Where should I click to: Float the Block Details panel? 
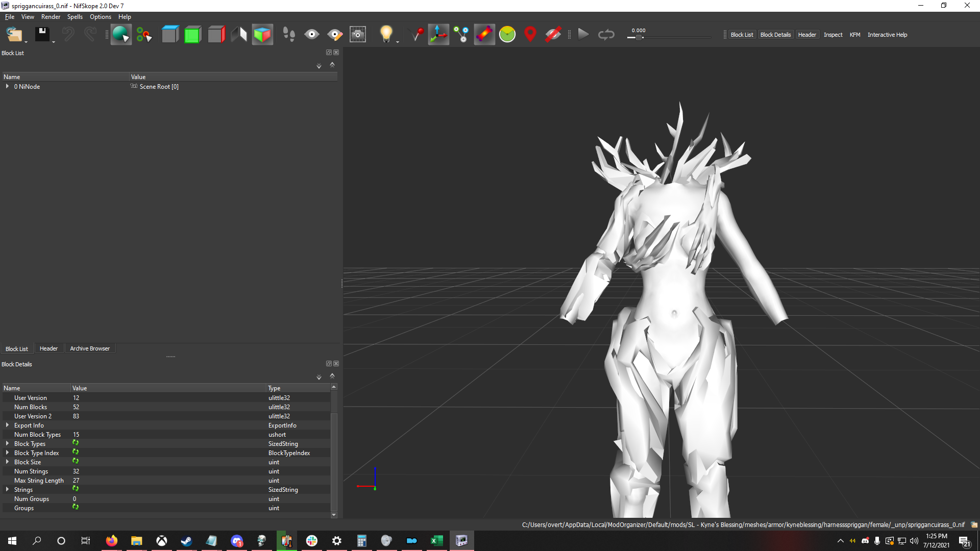coord(329,364)
